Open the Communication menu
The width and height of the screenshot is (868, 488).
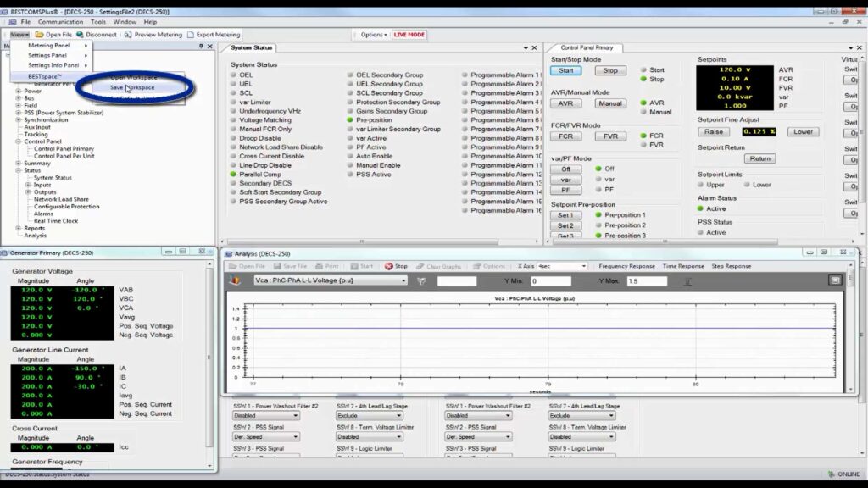[60, 22]
